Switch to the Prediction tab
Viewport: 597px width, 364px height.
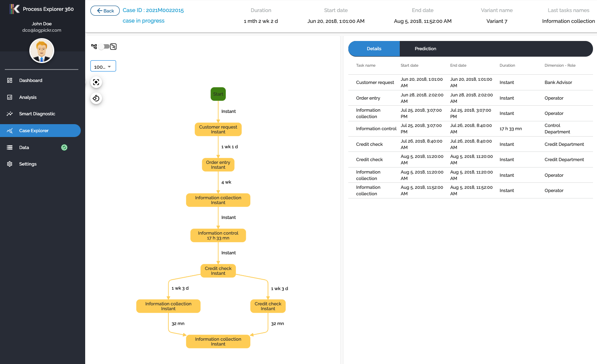click(x=425, y=49)
